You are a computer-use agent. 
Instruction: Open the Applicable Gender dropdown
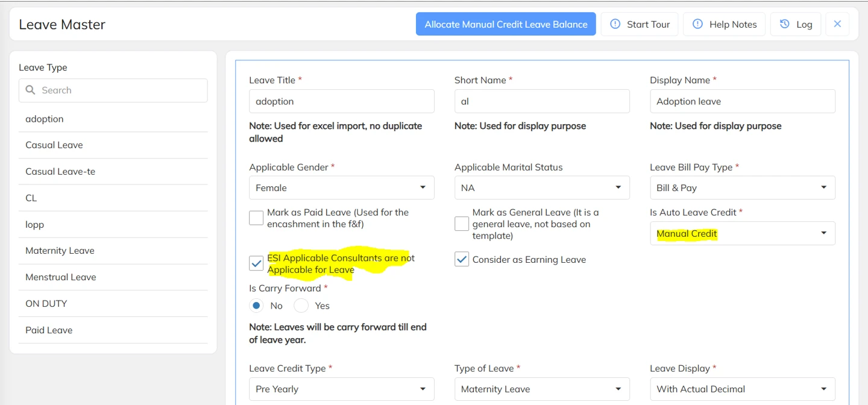tap(341, 188)
